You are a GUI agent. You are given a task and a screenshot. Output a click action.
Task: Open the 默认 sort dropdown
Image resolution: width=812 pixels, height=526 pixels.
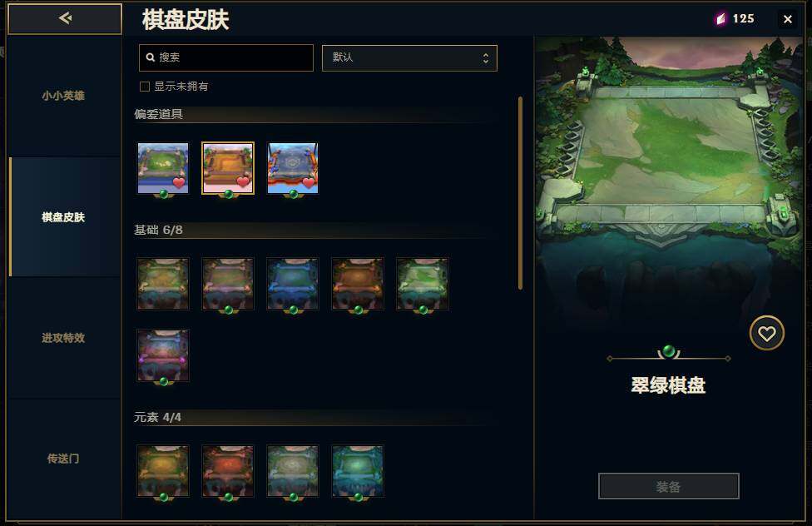tap(409, 58)
